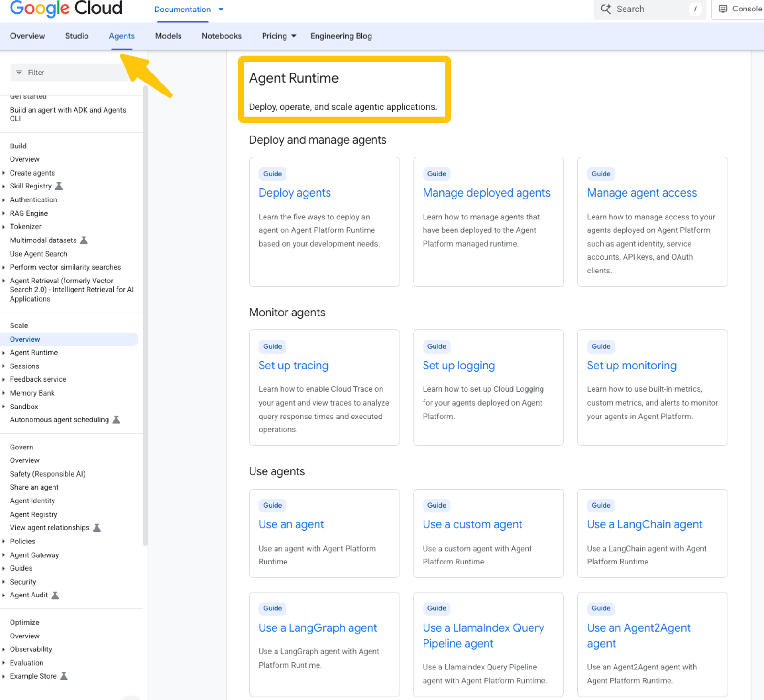The height and width of the screenshot is (700, 764).
Task: Expand Memory Bank in sidebar
Action: pyautogui.click(x=4, y=393)
